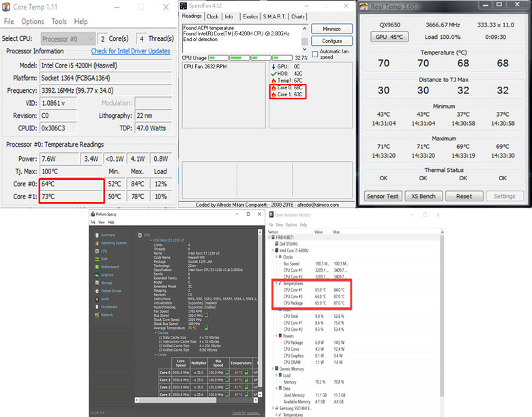This screenshot has height=417, width=532.
Task: Click the GPU blue arrow icon in SpeedFan
Action: [274, 66]
